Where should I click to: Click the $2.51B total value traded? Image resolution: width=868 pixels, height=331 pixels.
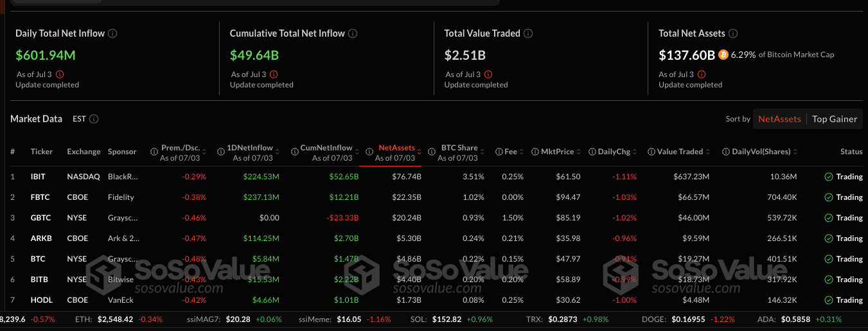point(465,55)
